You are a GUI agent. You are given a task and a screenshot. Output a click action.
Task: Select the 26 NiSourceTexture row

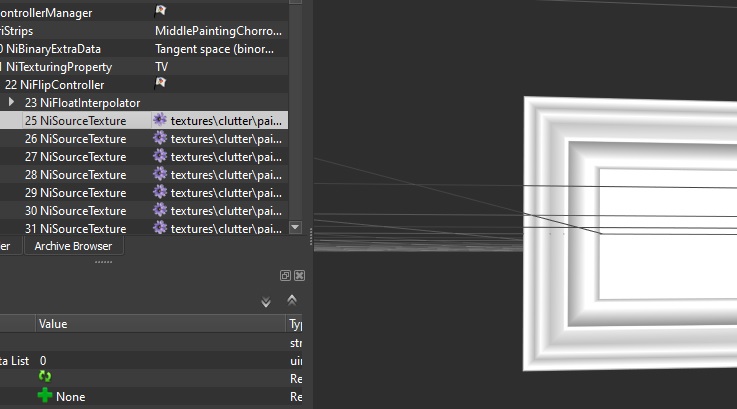click(x=144, y=139)
